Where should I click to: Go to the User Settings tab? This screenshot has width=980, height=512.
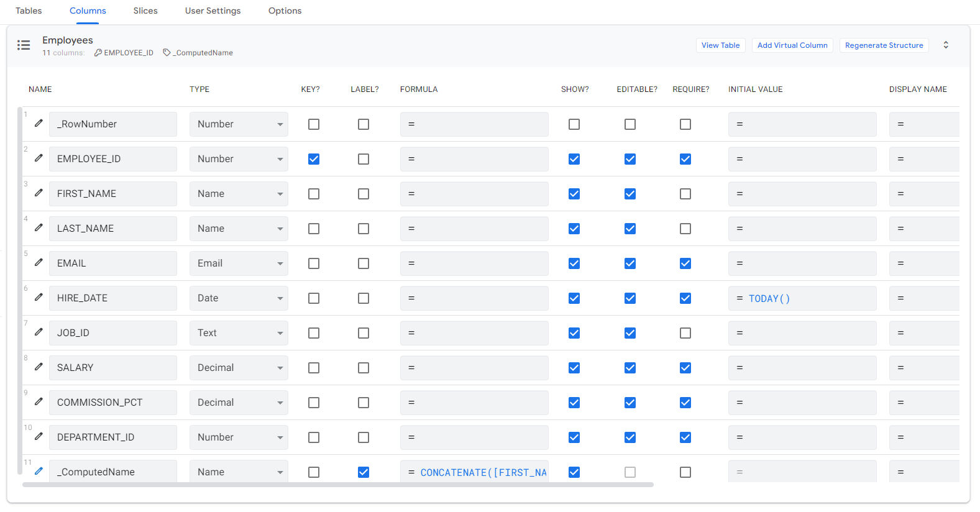coord(213,11)
